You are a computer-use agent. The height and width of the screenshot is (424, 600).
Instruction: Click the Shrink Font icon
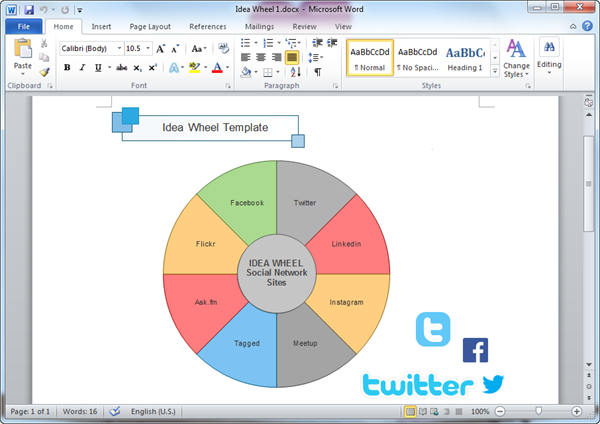pyautogui.click(x=175, y=49)
